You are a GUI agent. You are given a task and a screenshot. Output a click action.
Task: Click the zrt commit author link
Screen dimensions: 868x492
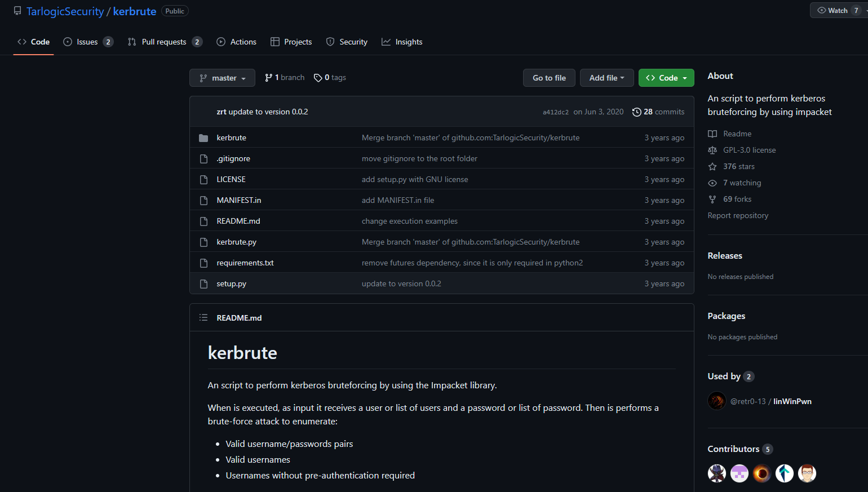pos(222,112)
